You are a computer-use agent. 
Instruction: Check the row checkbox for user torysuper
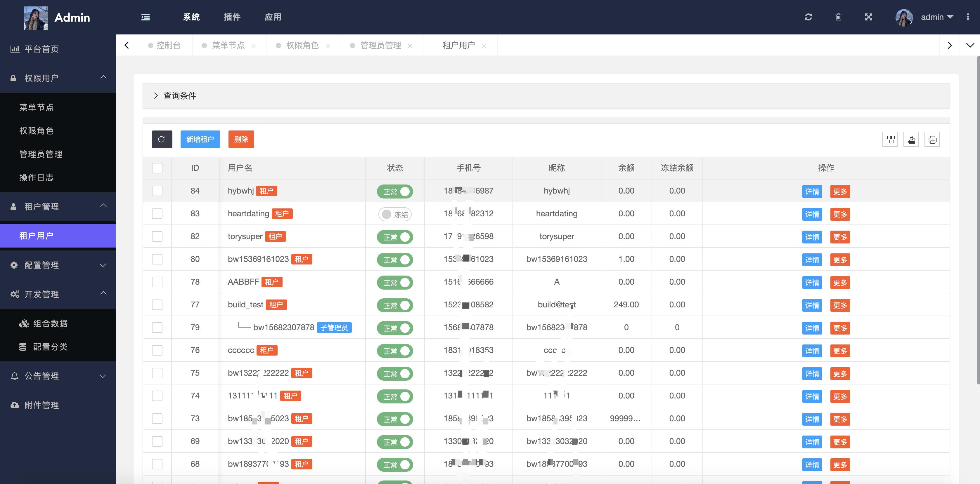click(x=157, y=236)
